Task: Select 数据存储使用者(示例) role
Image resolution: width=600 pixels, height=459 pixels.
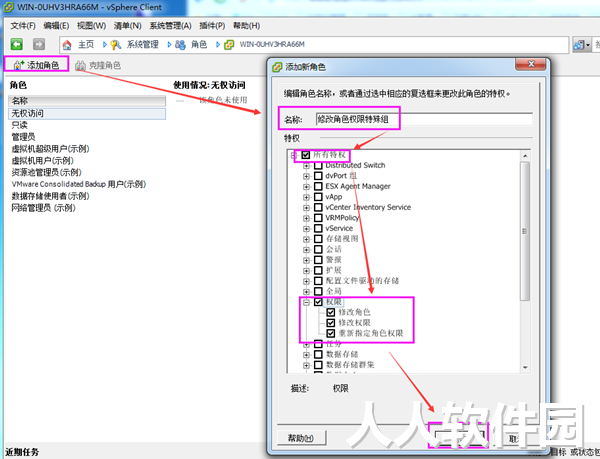Action: [50, 196]
